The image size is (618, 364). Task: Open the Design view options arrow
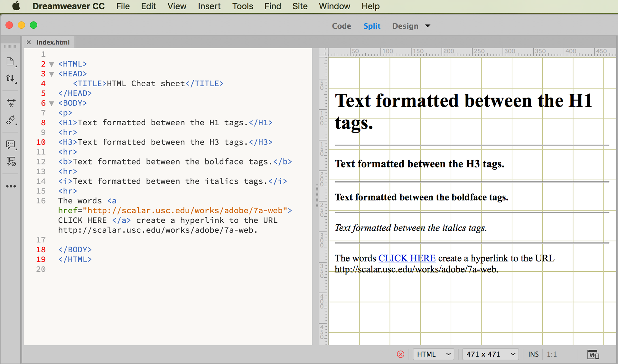coord(428,26)
